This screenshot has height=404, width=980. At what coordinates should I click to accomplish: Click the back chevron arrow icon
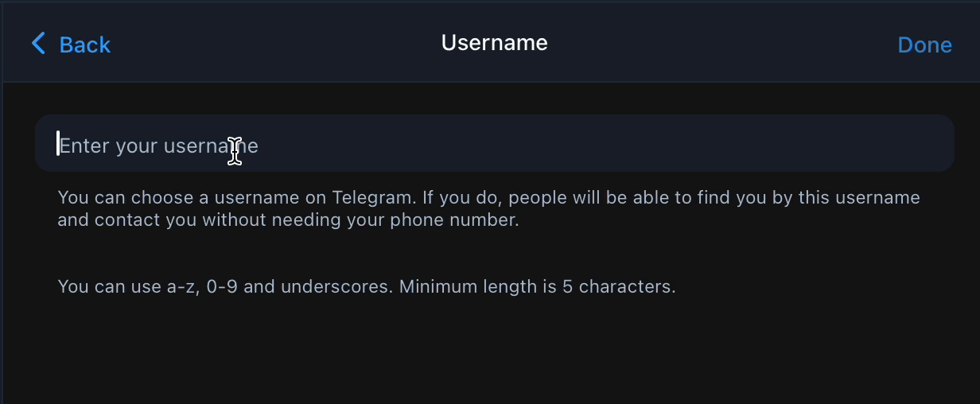38,44
